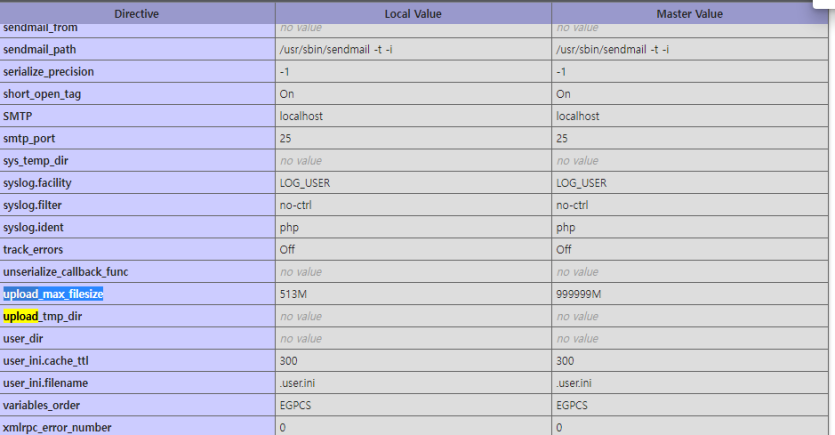Click the upload_tmp_dir directive name
Screen dimensions: 835x435
[43, 316]
